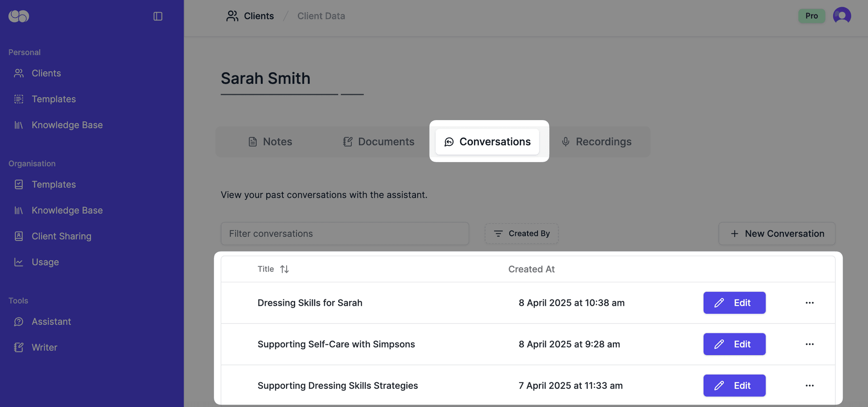Open the Created By filter dropdown
868x407 pixels.
pyautogui.click(x=521, y=234)
